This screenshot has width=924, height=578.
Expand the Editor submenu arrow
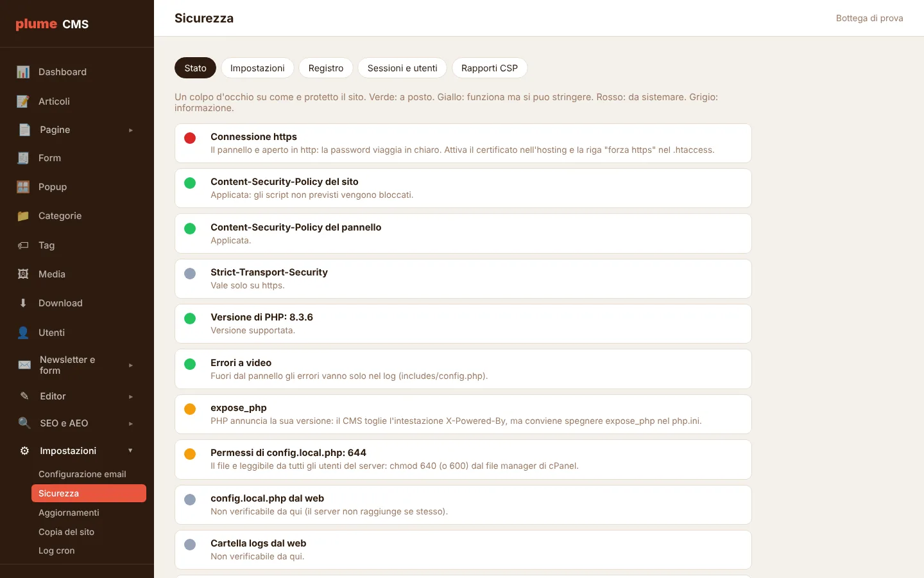click(131, 397)
